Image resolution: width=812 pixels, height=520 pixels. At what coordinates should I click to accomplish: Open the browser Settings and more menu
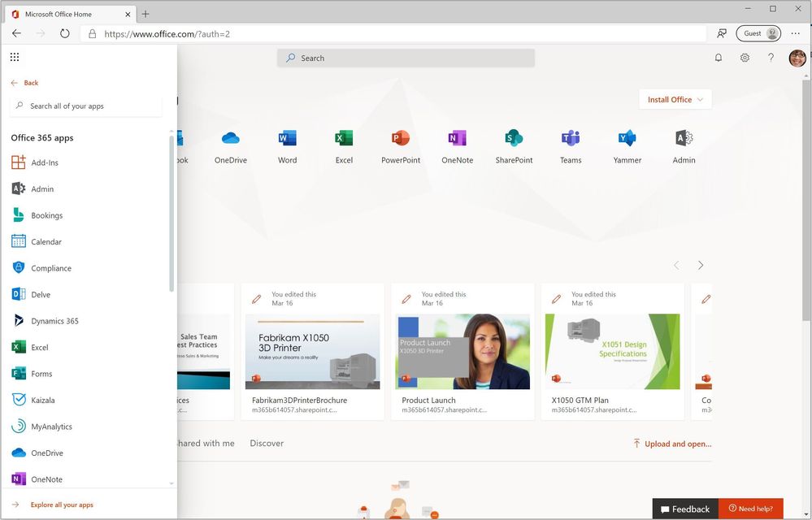coord(796,33)
